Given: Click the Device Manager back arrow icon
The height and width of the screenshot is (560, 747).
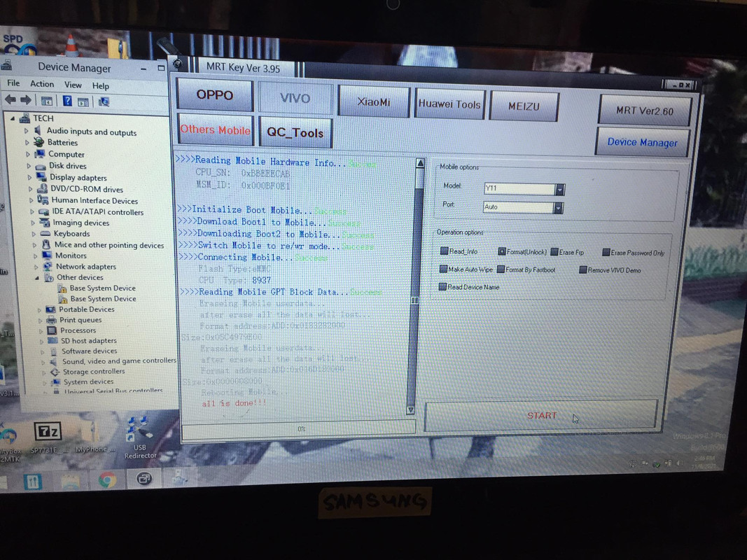Looking at the screenshot, I should click(11, 100).
